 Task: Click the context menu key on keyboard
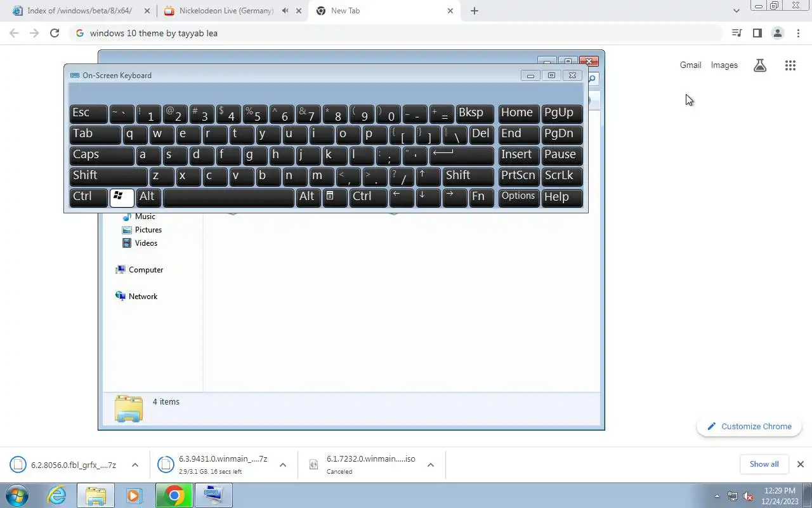point(336,197)
